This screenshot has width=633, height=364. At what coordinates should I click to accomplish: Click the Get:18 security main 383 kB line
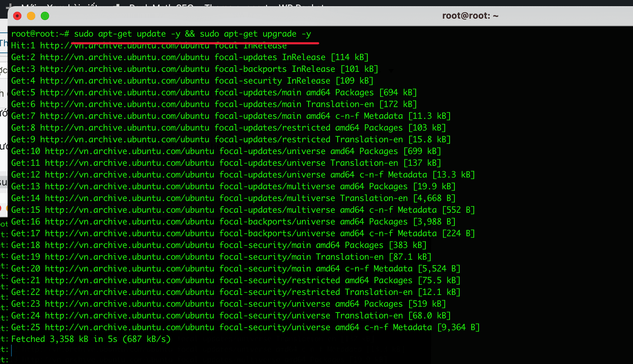click(219, 245)
